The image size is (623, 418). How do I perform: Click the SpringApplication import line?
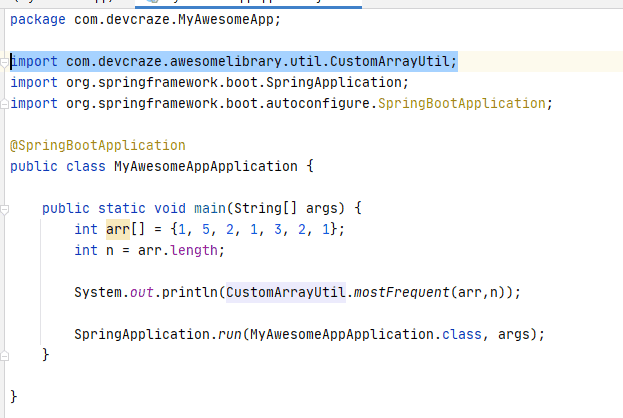click(x=210, y=82)
